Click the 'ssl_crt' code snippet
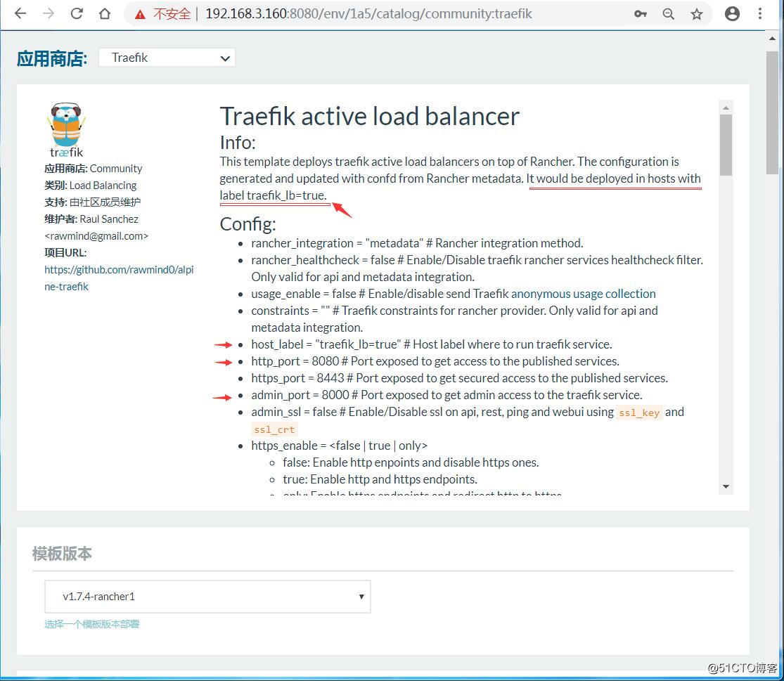This screenshot has height=681, width=784. 274,429
